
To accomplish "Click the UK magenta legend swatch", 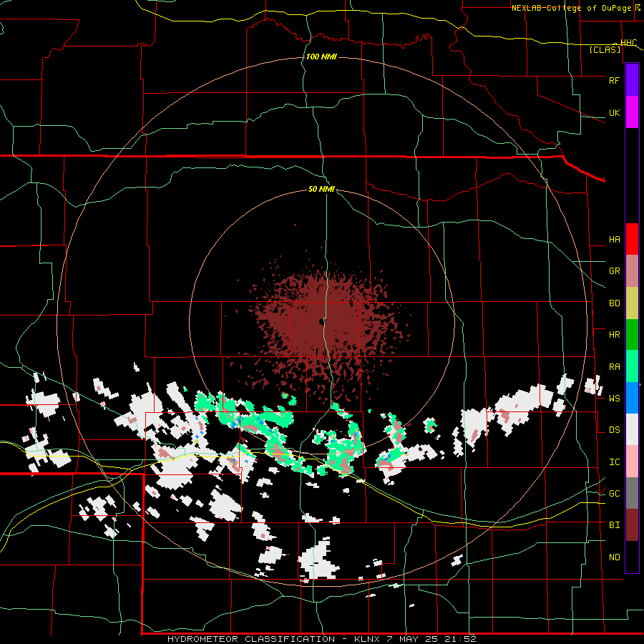I will coord(632,112).
